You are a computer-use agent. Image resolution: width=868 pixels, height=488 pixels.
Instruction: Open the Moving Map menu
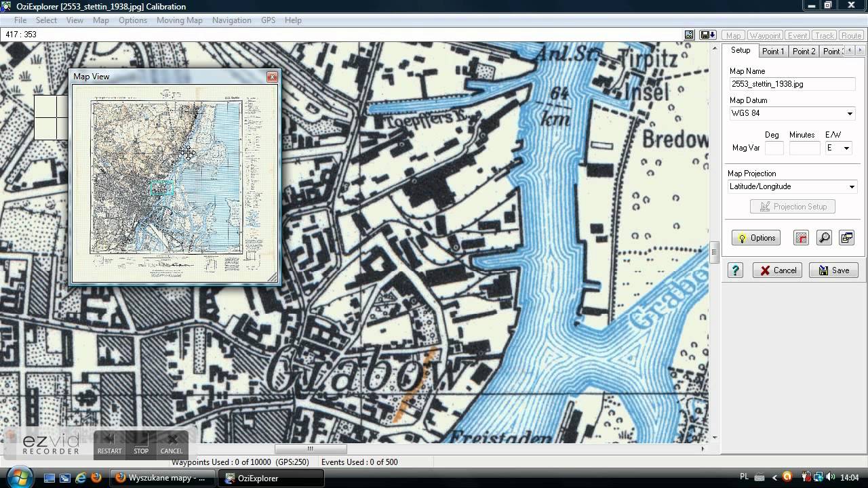[180, 20]
